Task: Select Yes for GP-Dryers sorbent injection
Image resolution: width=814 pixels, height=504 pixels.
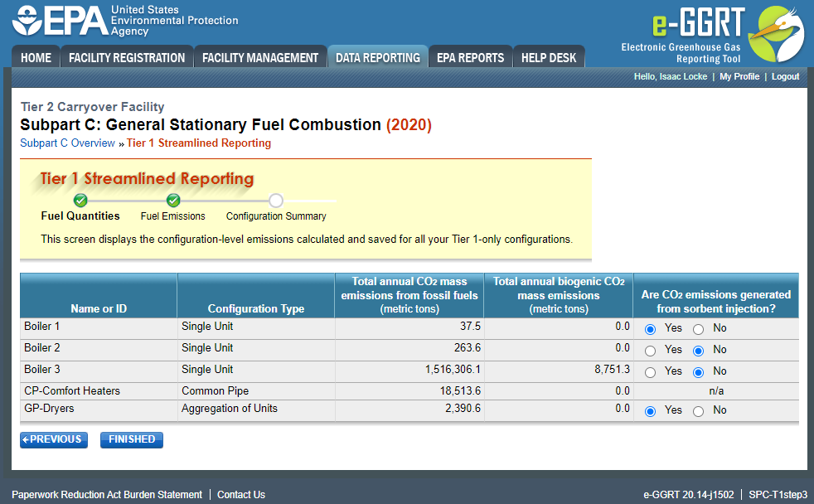Action: point(650,411)
